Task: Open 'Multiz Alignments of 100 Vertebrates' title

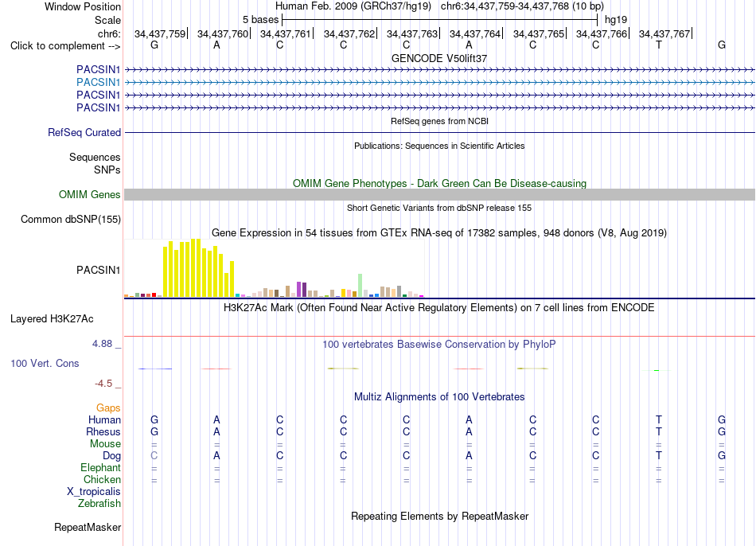Action: (x=439, y=397)
